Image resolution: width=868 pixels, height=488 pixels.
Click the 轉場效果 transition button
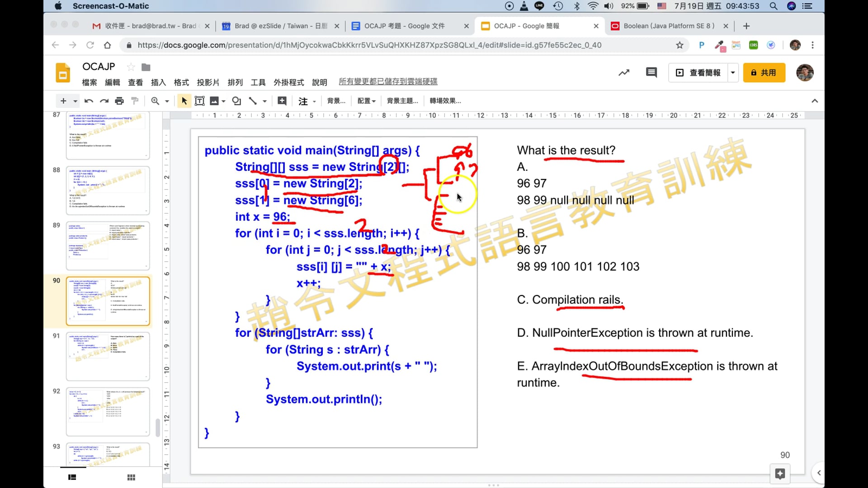pyautogui.click(x=445, y=101)
